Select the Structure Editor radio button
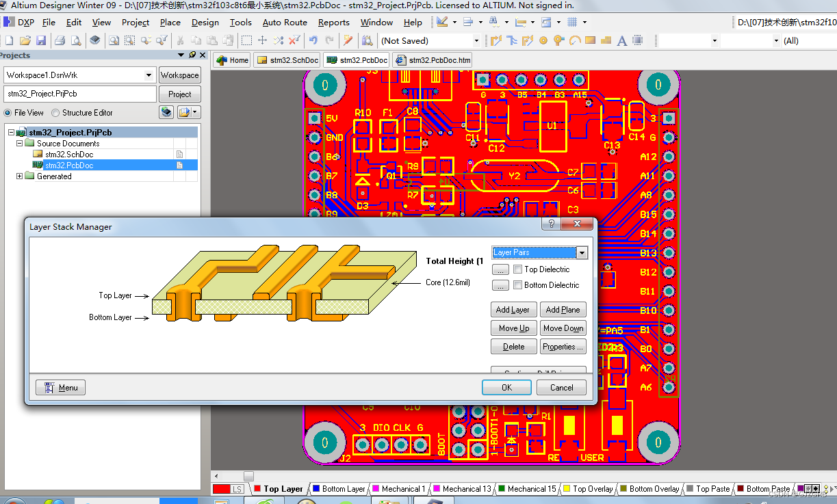 click(x=55, y=113)
